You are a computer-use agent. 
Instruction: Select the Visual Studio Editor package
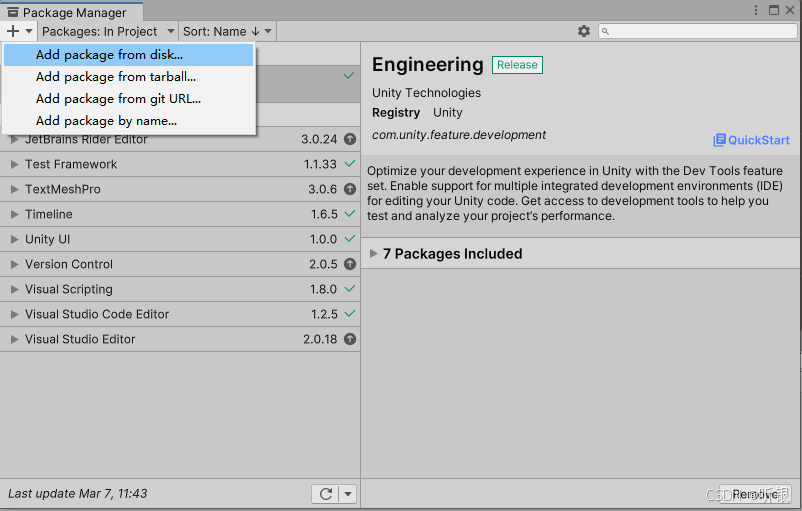[180, 339]
